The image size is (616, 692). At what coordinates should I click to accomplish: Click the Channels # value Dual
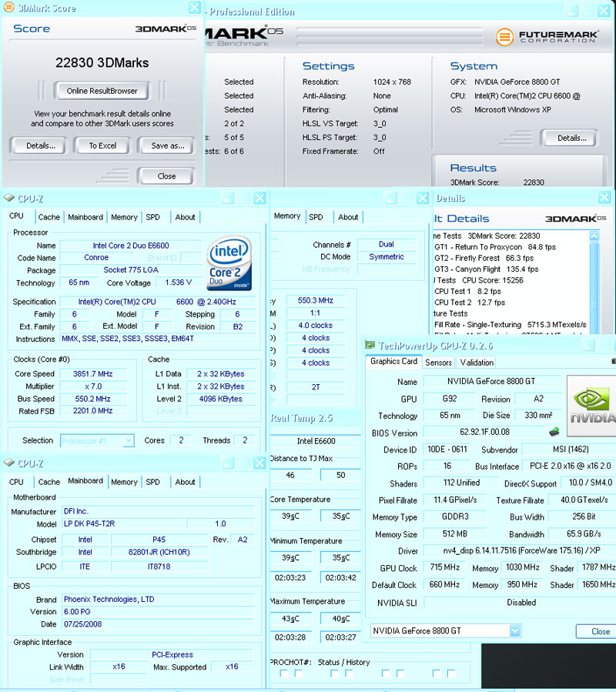[387, 244]
